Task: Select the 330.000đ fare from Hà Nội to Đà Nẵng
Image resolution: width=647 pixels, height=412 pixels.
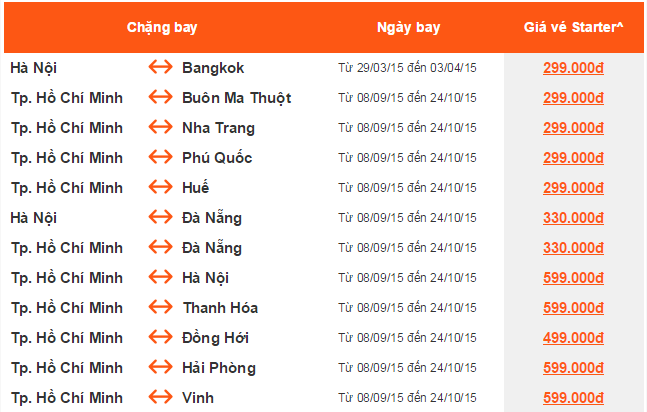Action: pyautogui.click(x=573, y=218)
